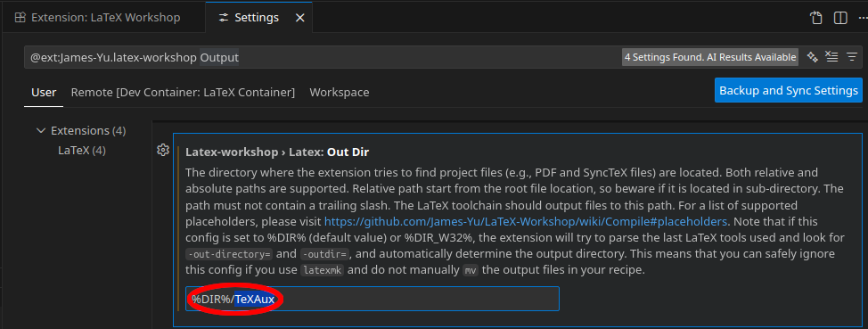
Task: Click Backup and Sync Settings button
Action: click(x=789, y=90)
